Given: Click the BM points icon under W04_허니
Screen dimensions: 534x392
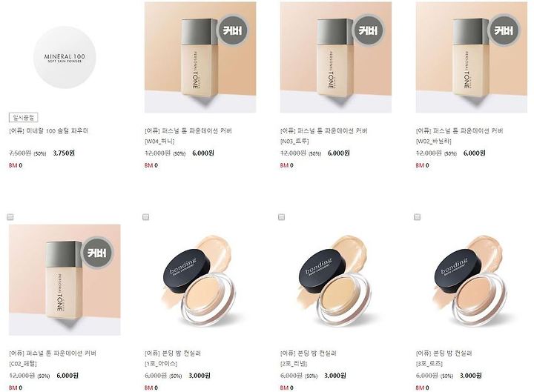Looking at the screenshot, I should pos(149,165).
